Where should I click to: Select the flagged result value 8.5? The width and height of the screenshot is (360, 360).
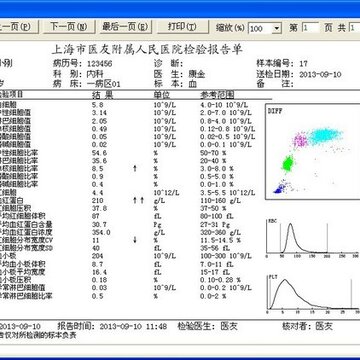(97, 169)
